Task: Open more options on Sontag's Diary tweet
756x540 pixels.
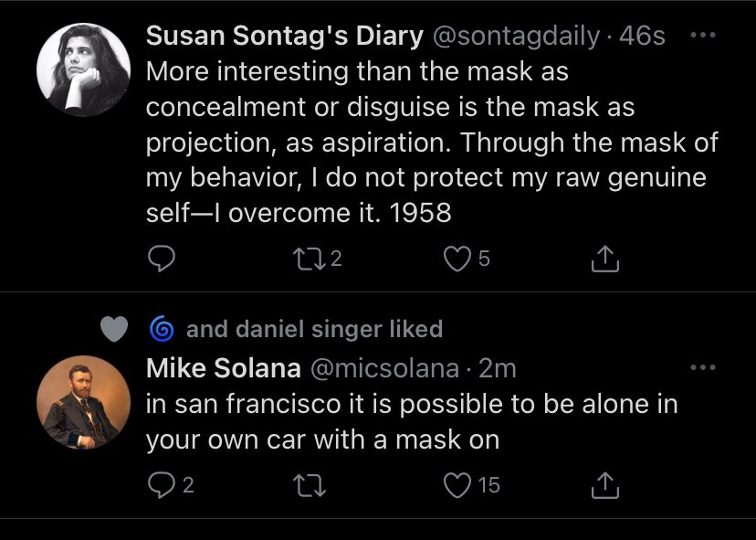Action: tap(701, 36)
